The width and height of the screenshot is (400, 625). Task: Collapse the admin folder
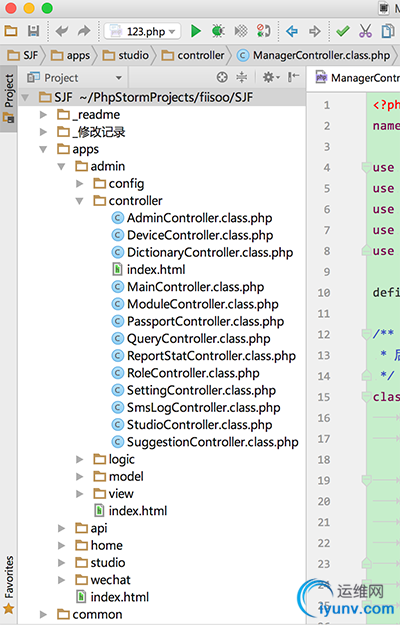pos(61,167)
